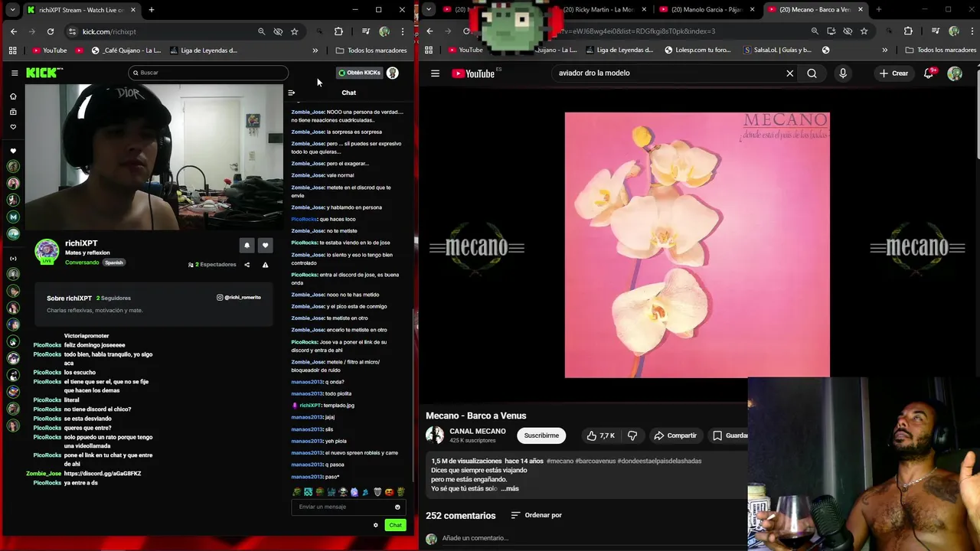The height and width of the screenshot is (551, 980).
Task: Open SalsaLoL Guías bookmark
Action: (x=777, y=51)
